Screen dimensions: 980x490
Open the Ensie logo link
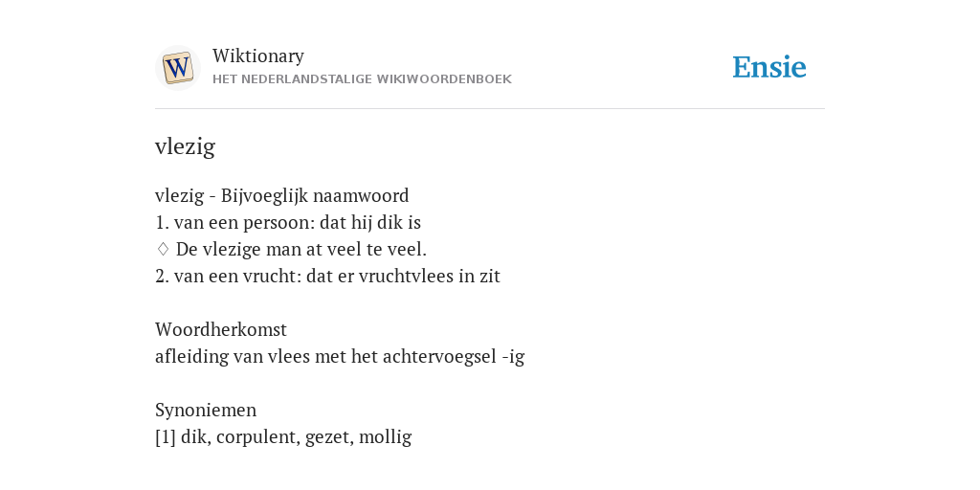(x=768, y=67)
